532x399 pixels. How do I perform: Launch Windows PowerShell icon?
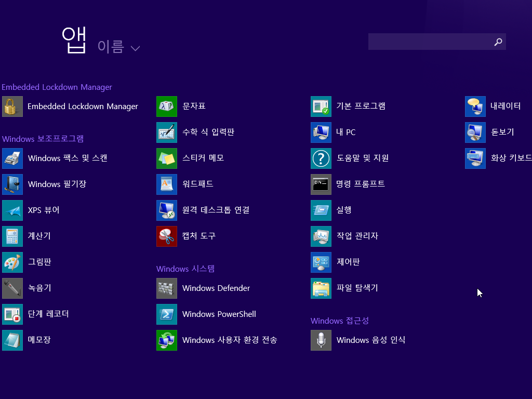[167, 314]
